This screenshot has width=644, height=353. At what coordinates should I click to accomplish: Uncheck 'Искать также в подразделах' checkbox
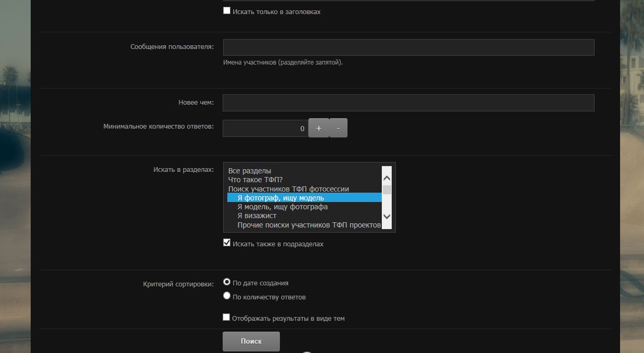point(227,243)
